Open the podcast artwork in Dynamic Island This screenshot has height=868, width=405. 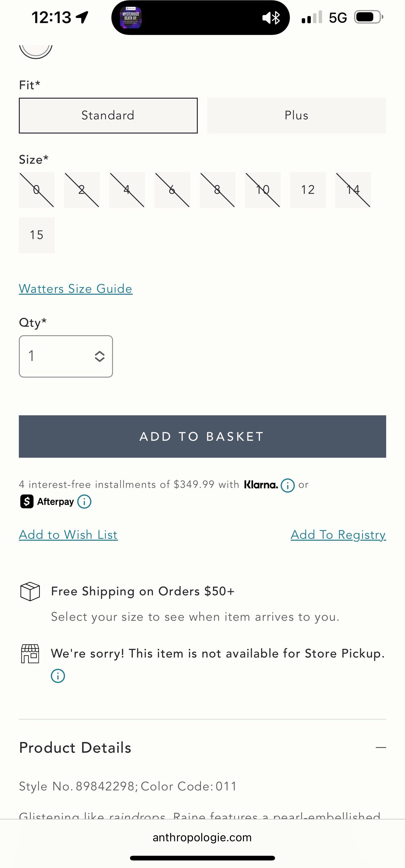click(x=131, y=18)
